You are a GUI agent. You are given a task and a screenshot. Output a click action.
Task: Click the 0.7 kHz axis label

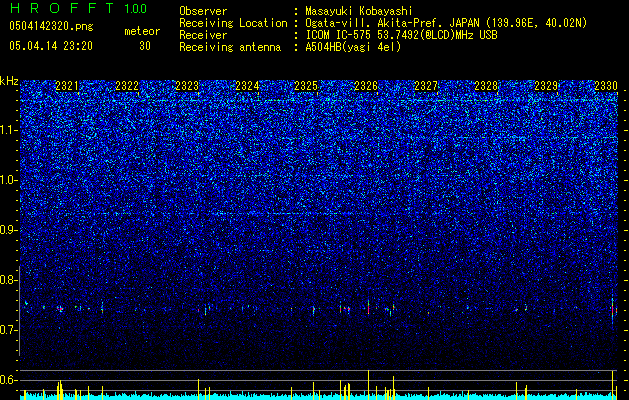[9, 330]
